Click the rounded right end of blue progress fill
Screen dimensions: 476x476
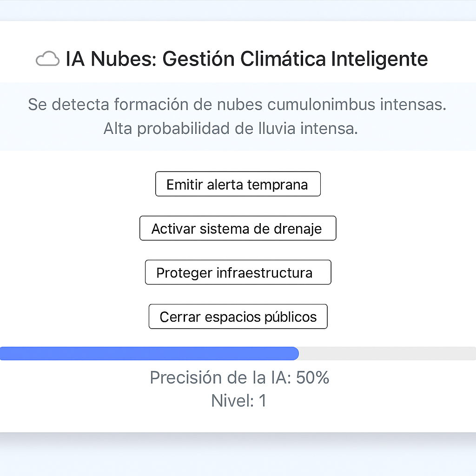295,354
